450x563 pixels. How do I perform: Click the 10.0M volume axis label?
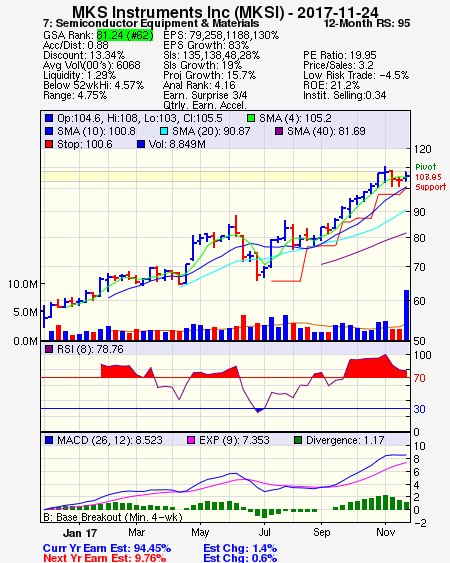pos(23,284)
